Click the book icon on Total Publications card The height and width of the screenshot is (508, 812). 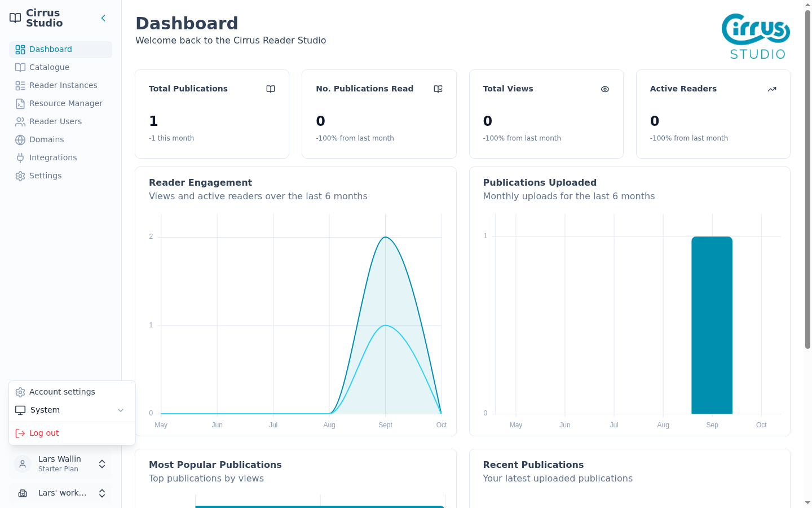click(271, 89)
